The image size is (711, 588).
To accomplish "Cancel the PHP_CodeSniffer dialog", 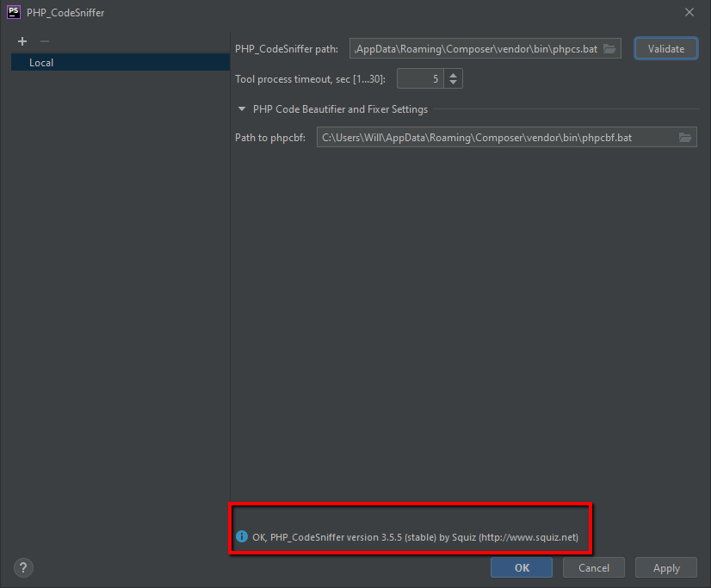I will point(594,567).
